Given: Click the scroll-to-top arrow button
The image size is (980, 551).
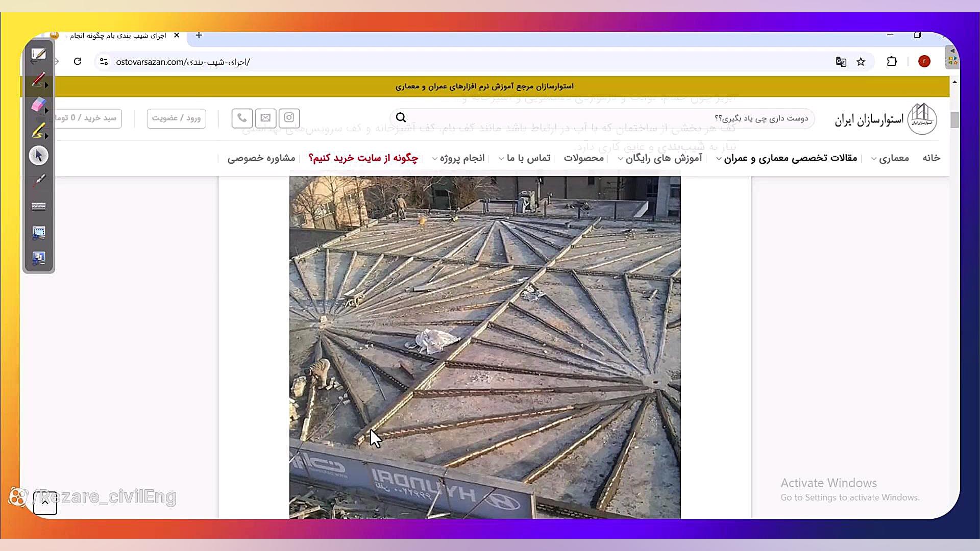Looking at the screenshot, I should click(45, 503).
